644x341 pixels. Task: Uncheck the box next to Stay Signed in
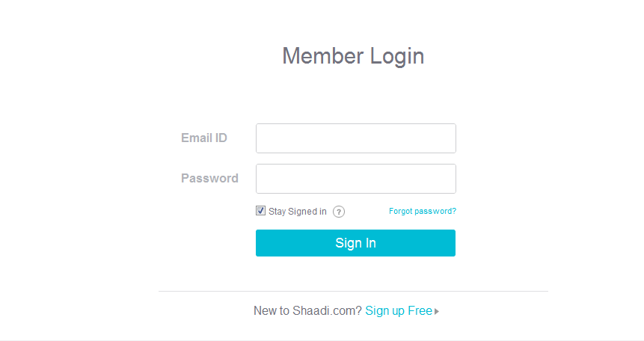click(260, 211)
